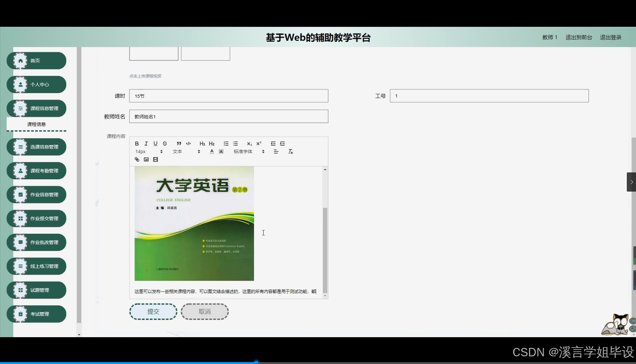Click the 个人中心 person icon

point(20,85)
